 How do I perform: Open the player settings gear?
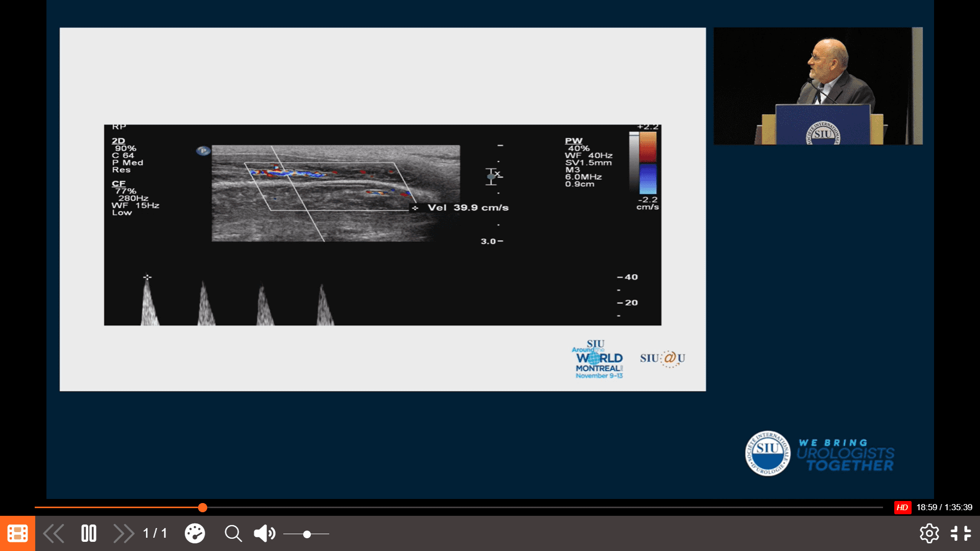(929, 534)
